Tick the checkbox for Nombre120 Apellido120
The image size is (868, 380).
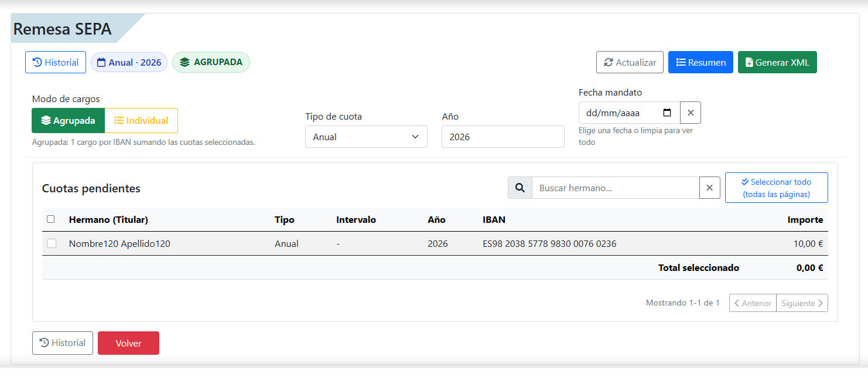pos(52,243)
